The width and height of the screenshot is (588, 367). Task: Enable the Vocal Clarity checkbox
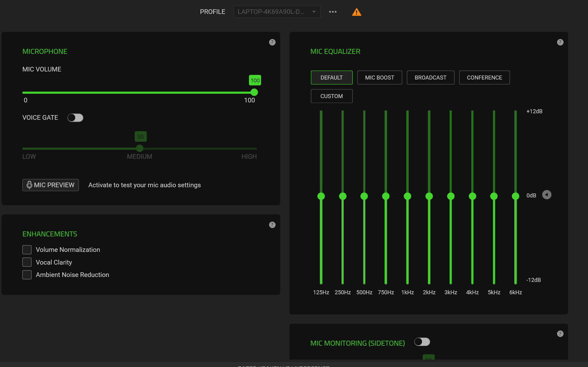(x=27, y=262)
